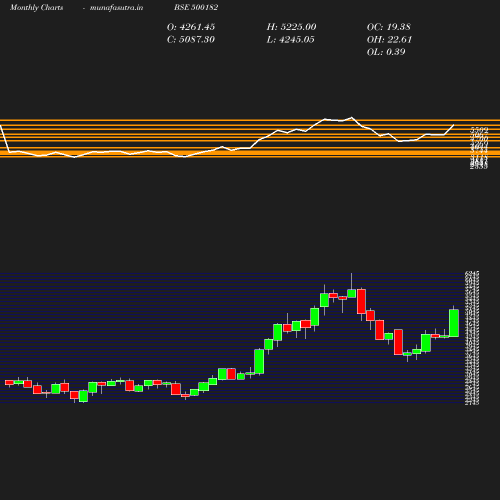500x500 pixels.
Task: Click the "OC: 19.38" value
Action: pos(389,27)
